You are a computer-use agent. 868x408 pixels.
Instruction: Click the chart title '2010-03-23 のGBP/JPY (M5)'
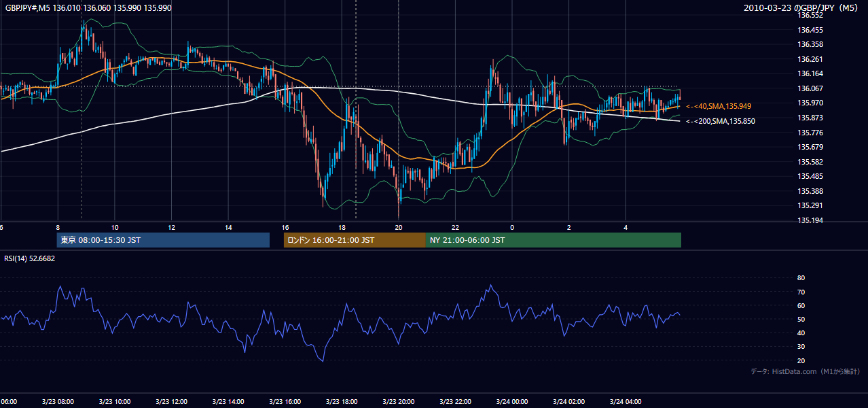[x=802, y=7]
